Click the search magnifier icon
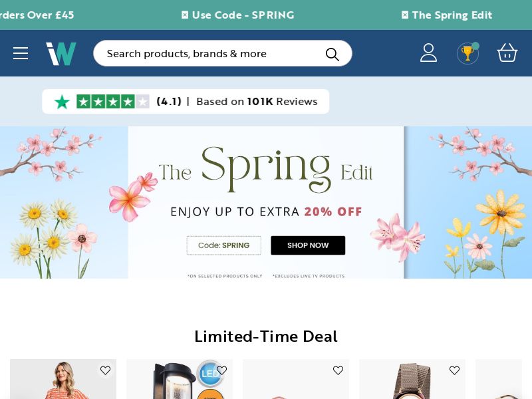 [x=332, y=55]
